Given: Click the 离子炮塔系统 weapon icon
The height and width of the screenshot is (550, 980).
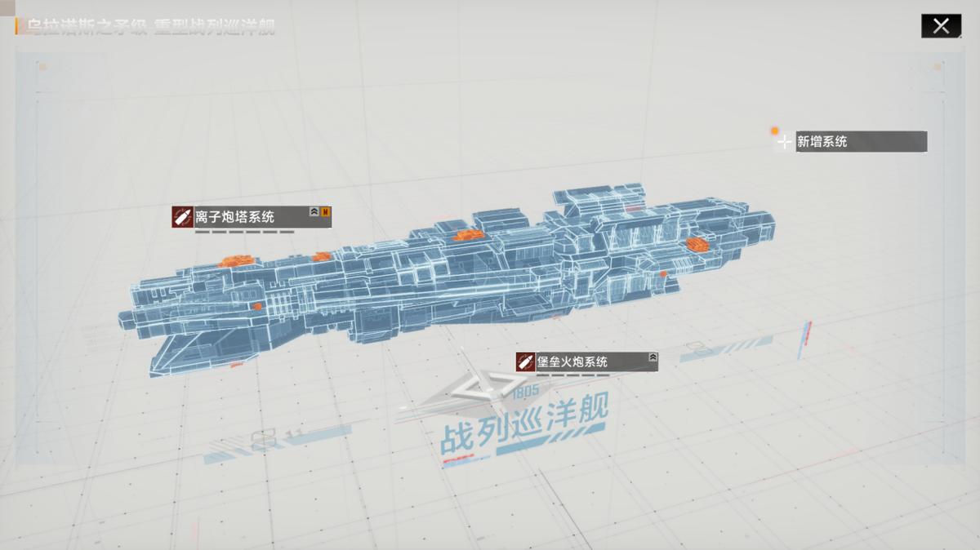Looking at the screenshot, I should click(x=182, y=216).
